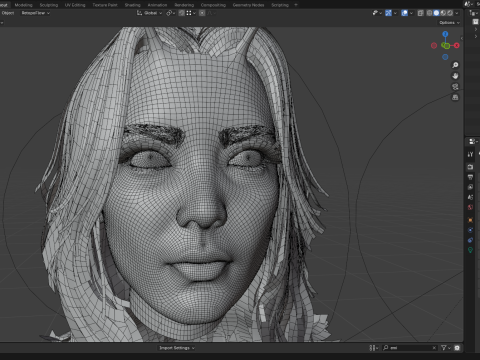Open the Tool properties tab icon
The width and height of the screenshot is (480, 360).
[x=470, y=154]
